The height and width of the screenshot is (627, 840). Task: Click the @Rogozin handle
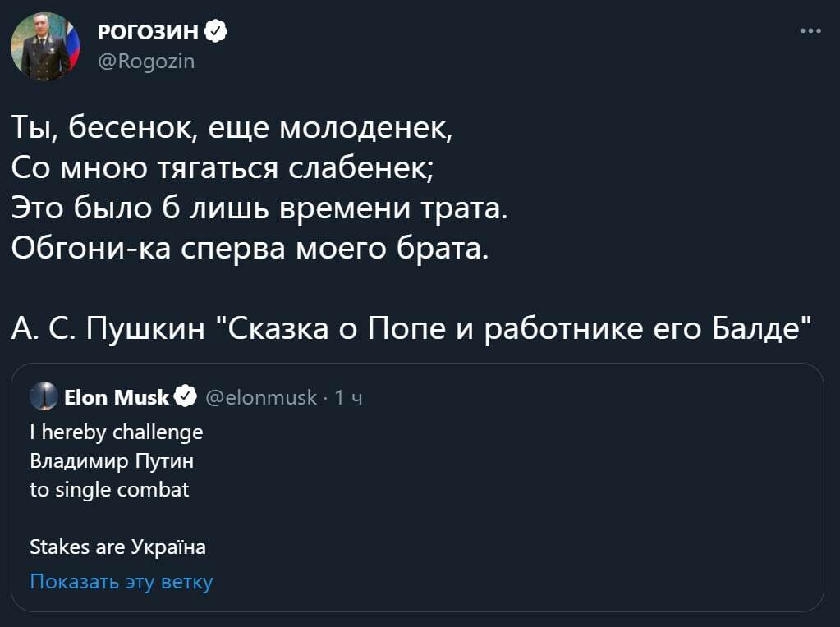tap(145, 60)
